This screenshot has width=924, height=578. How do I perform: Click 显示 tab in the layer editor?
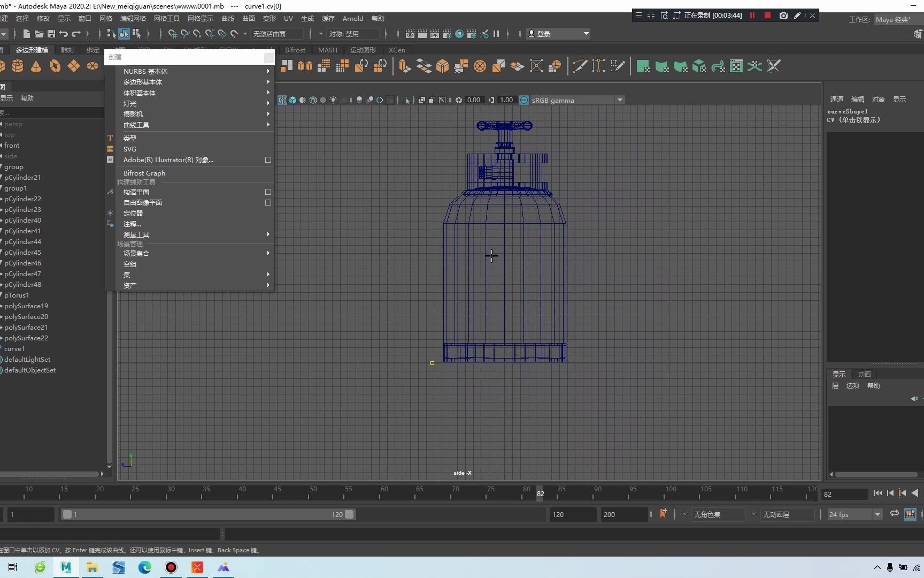pyautogui.click(x=839, y=374)
